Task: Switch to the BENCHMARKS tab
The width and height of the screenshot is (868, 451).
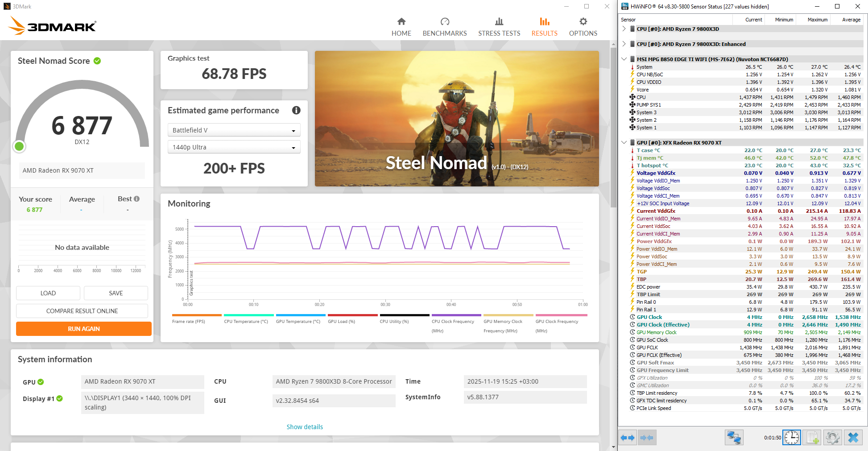Action: [x=445, y=27]
